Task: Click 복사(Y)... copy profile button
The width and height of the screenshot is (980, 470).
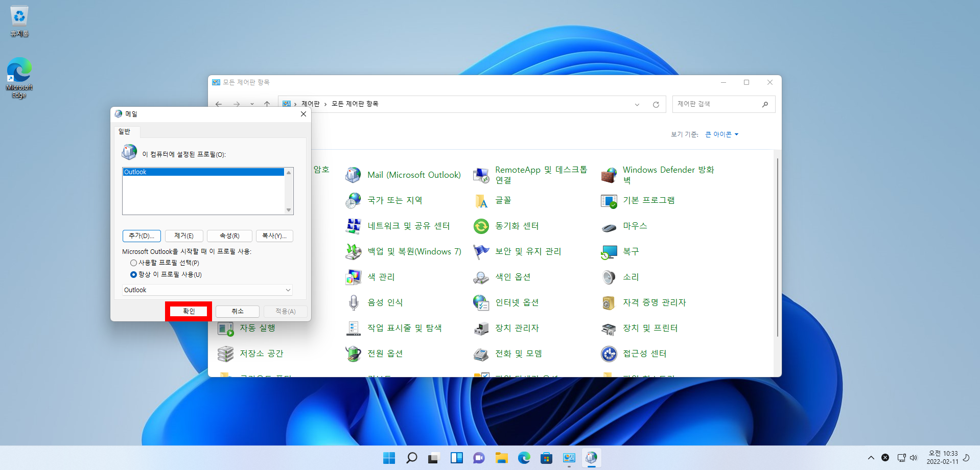Action: point(274,236)
